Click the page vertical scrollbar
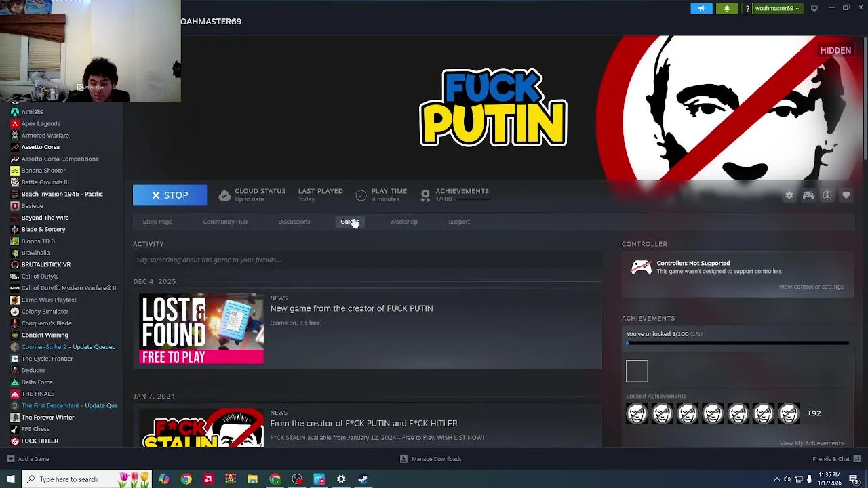This screenshot has height=488, width=868. [x=864, y=98]
